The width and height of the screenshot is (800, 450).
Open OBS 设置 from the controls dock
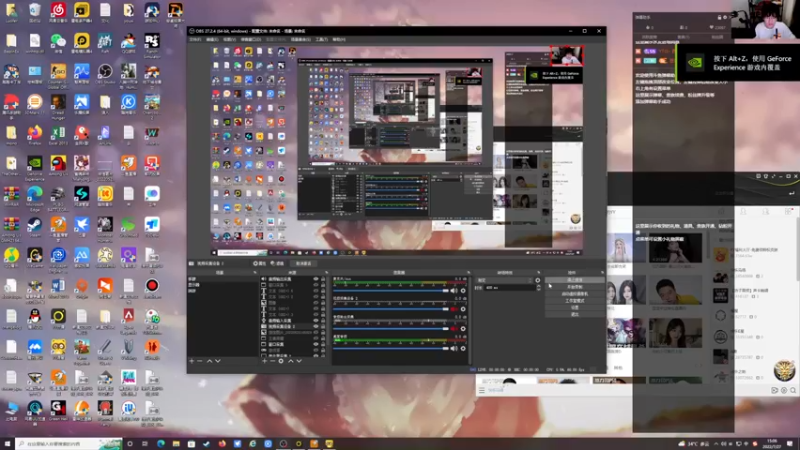point(574,308)
